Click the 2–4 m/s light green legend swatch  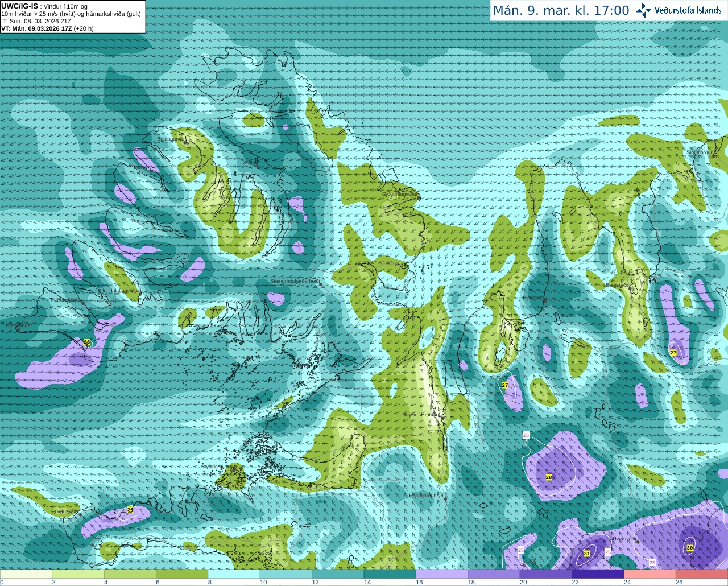click(x=78, y=574)
